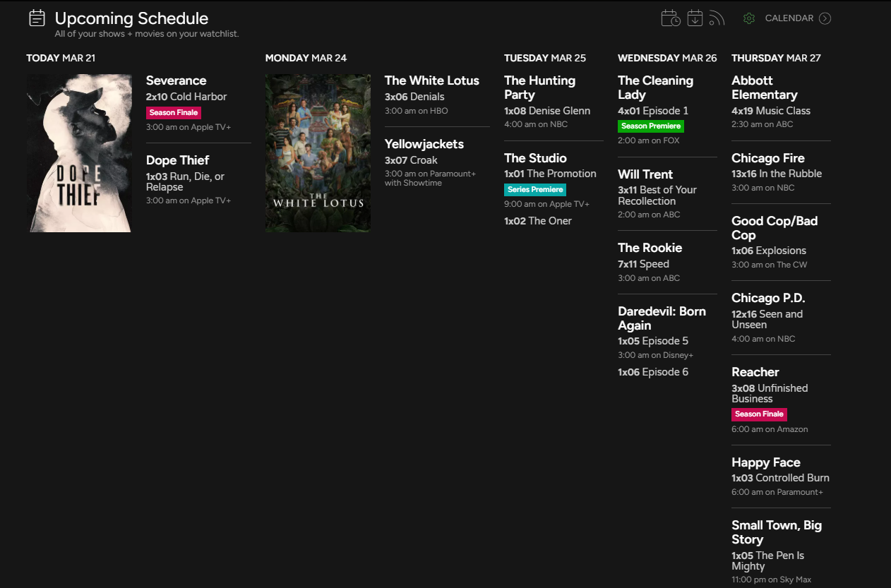Image resolution: width=891 pixels, height=588 pixels.
Task: Open Good Cop/Bad Cop show title
Action: pyautogui.click(x=775, y=228)
